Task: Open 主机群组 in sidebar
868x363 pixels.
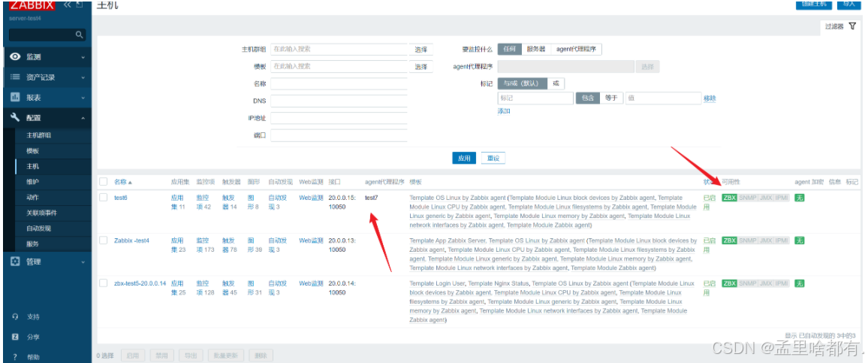Action: point(39,135)
